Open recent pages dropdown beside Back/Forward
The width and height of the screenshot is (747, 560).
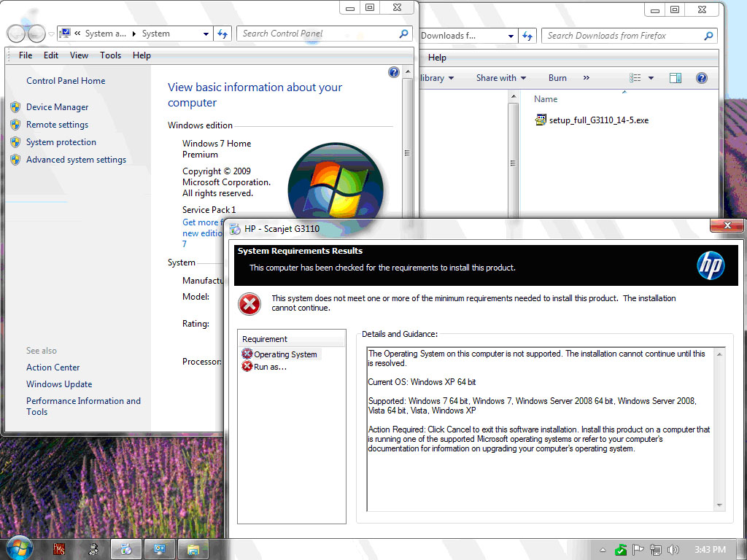tap(52, 34)
